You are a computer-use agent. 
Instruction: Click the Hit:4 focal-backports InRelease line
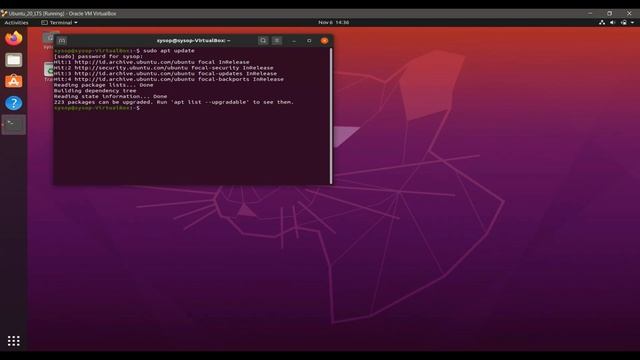click(169, 79)
